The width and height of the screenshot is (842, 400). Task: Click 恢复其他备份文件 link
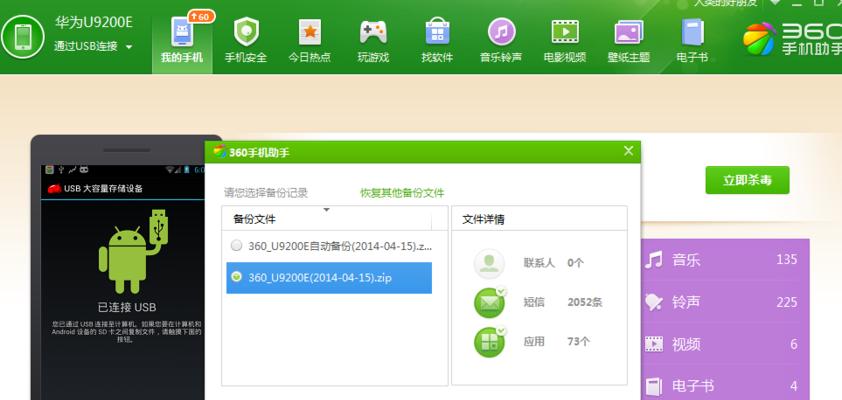(402, 193)
